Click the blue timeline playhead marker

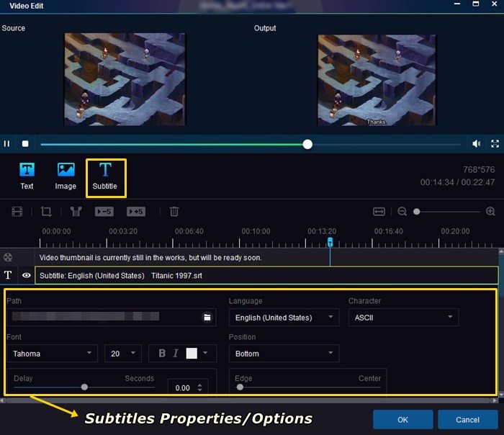point(330,242)
